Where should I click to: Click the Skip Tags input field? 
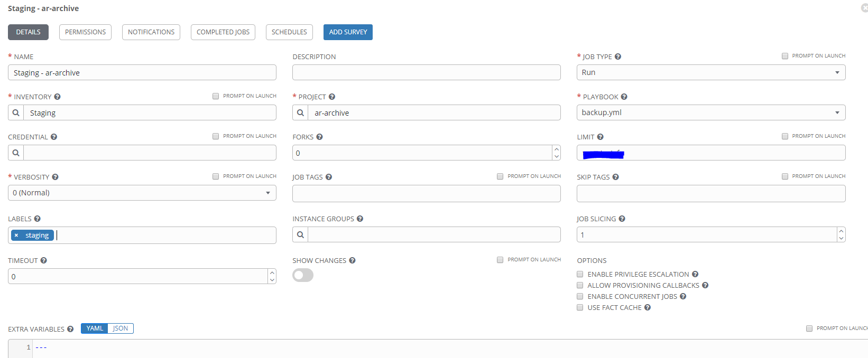click(x=711, y=193)
